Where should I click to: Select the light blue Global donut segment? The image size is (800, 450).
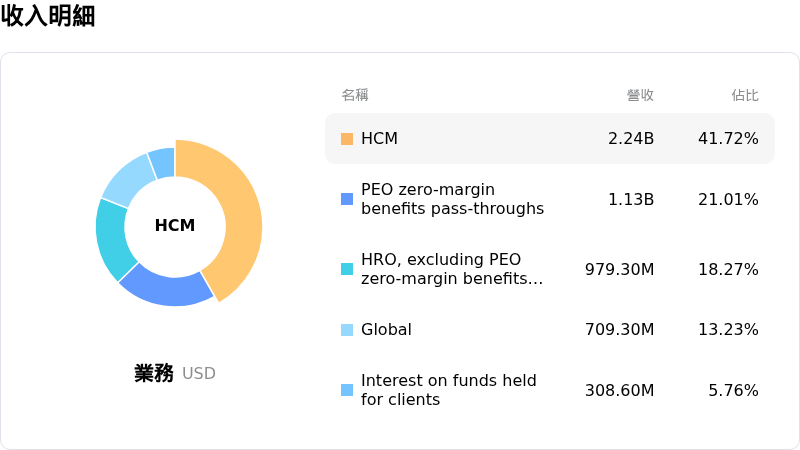tap(128, 179)
